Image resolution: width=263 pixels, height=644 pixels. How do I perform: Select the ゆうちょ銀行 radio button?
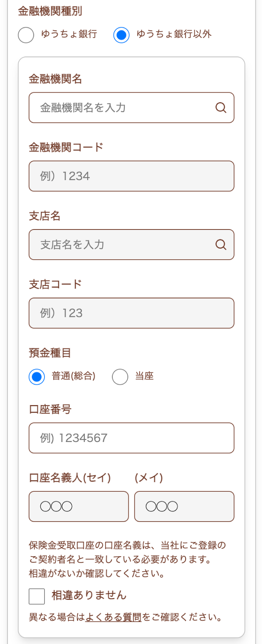click(26, 35)
